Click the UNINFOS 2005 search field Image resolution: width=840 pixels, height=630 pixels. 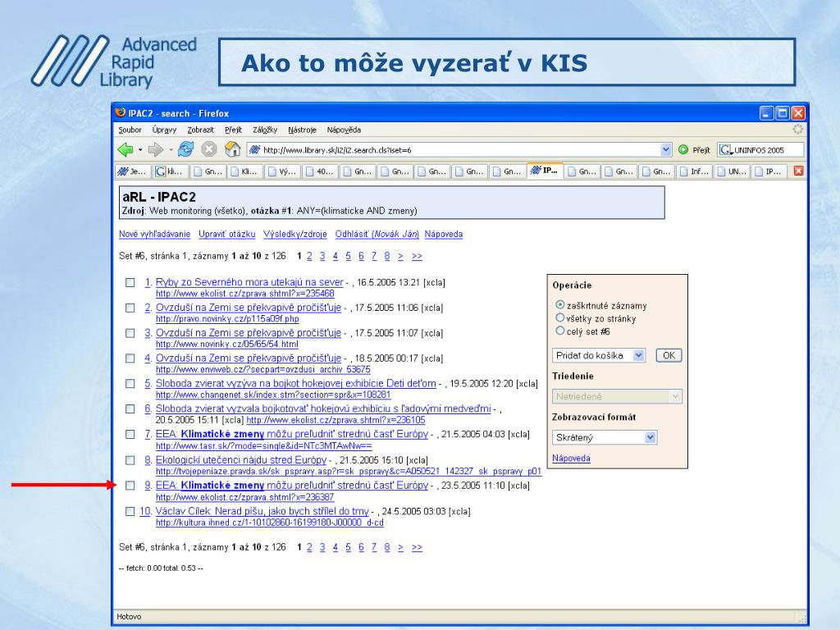coord(768,150)
